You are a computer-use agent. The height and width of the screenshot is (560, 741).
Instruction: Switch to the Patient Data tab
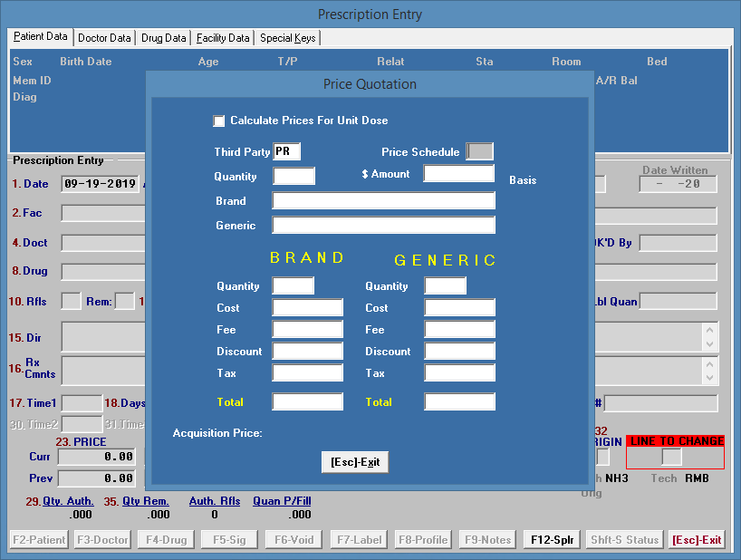pyautogui.click(x=41, y=37)
